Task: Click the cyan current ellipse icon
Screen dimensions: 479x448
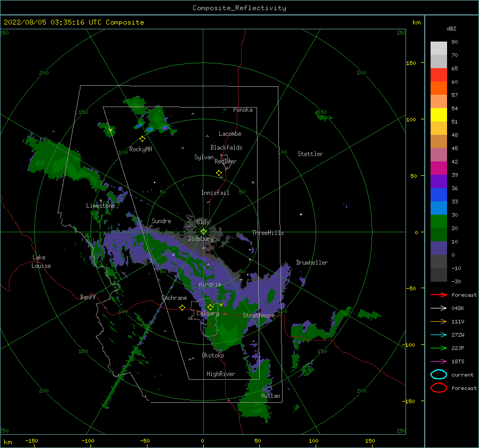Action: pos(439,374)
